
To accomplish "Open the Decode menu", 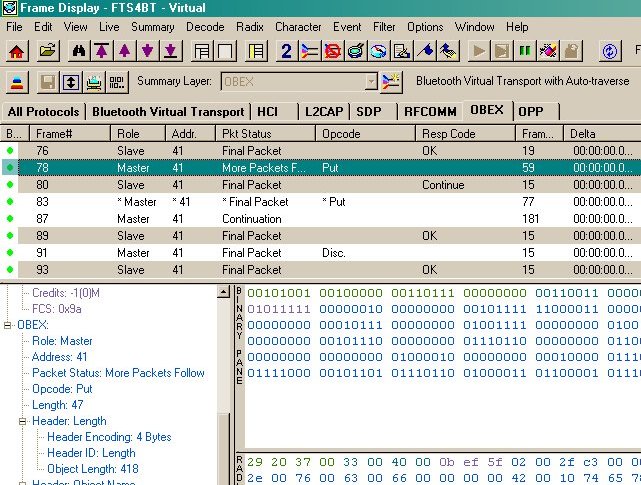I will coord(205,27).
